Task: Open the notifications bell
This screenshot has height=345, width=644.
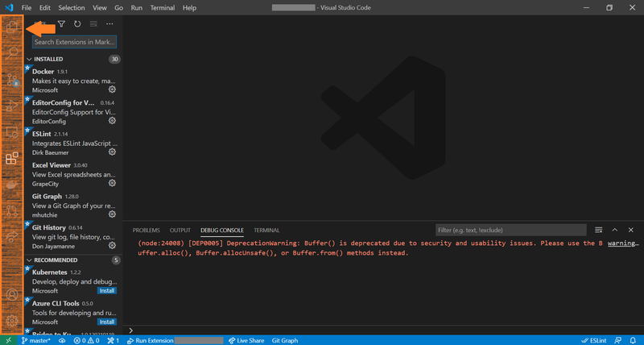Action: [633, 340]
